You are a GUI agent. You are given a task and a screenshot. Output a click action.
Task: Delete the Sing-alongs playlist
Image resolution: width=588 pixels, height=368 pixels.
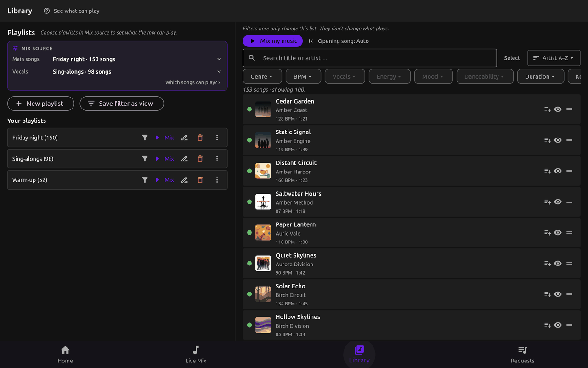coord(200,159)
